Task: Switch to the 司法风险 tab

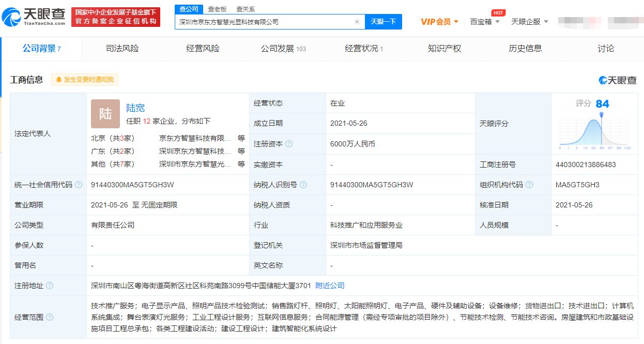Action: click(122, 49)
